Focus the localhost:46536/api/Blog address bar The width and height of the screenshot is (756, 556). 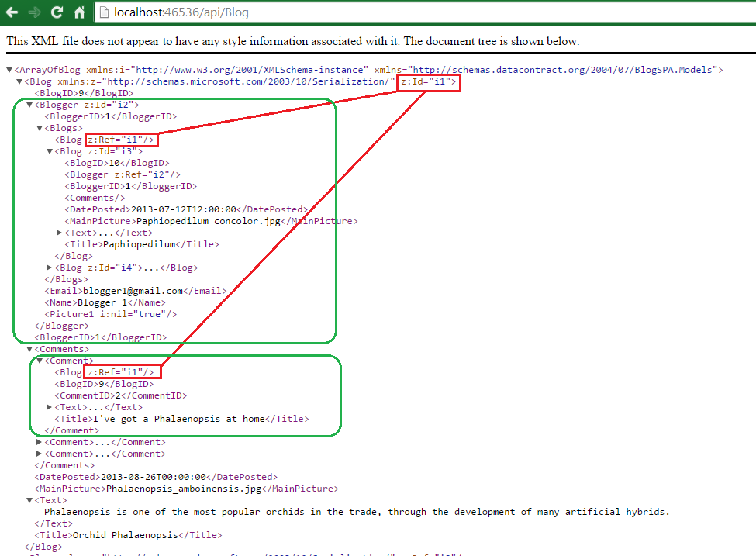[424, 12]
